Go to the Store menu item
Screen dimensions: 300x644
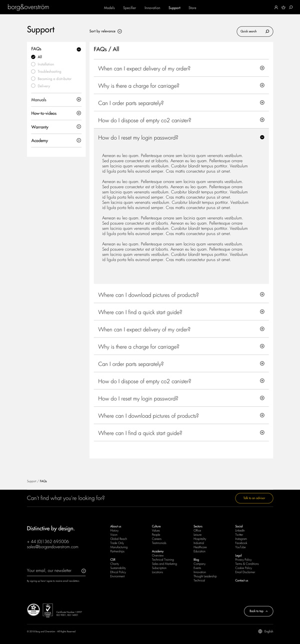click(192, 8)
